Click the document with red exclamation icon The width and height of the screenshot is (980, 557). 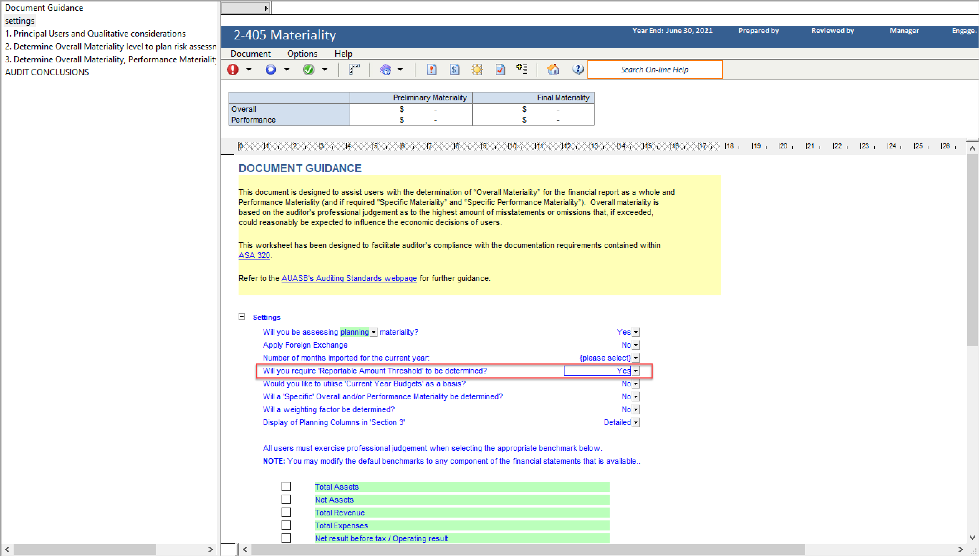coord(432,70)
